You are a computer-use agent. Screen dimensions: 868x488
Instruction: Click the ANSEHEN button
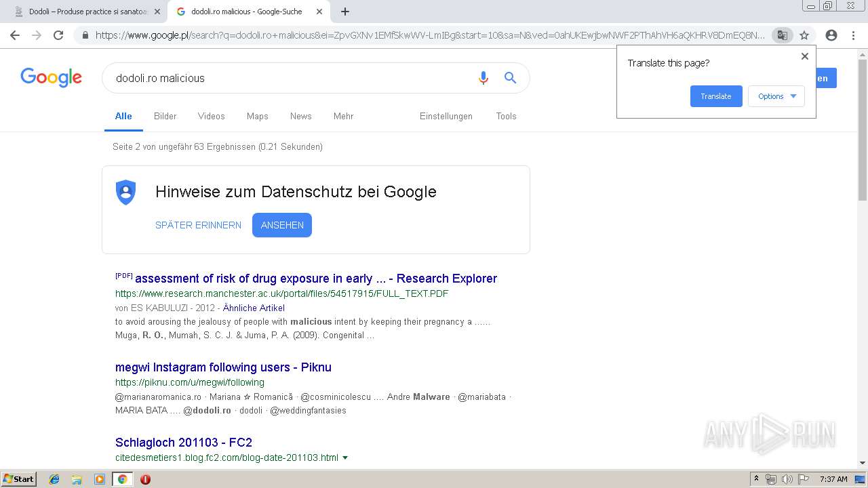click(x=282, y=225)
